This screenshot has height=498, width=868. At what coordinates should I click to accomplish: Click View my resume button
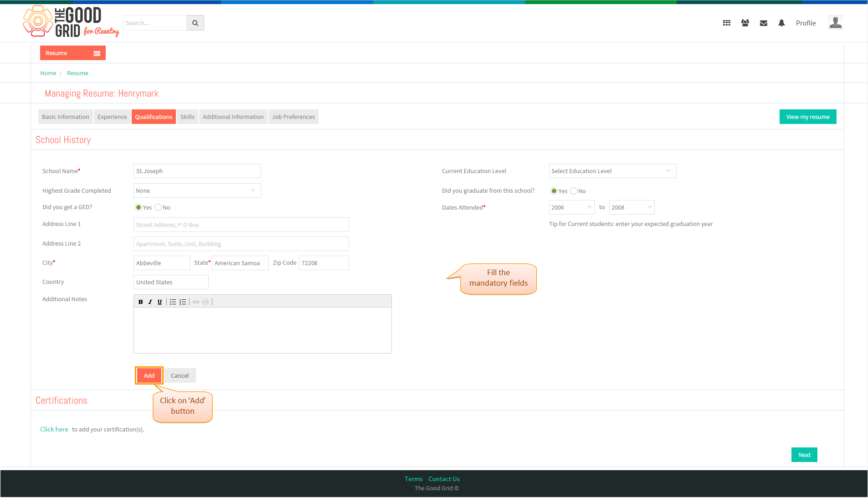[x=808, y=117]
